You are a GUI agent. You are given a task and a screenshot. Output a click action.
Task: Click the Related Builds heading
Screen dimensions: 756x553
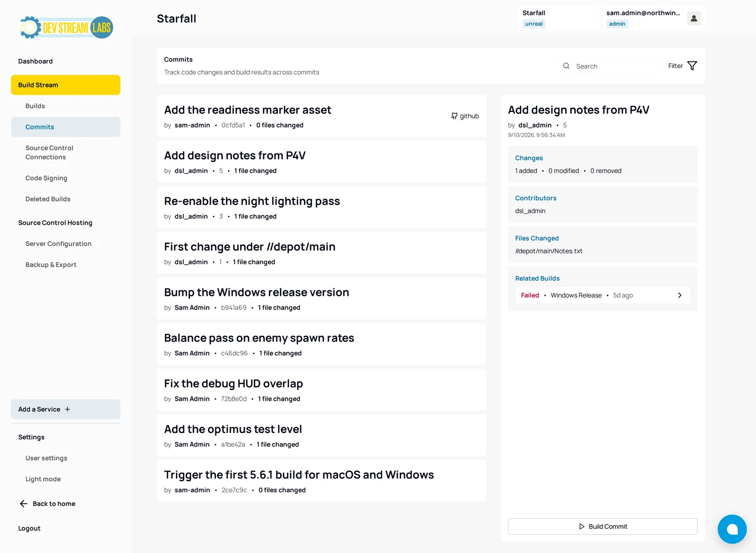(x=537, y=278)
